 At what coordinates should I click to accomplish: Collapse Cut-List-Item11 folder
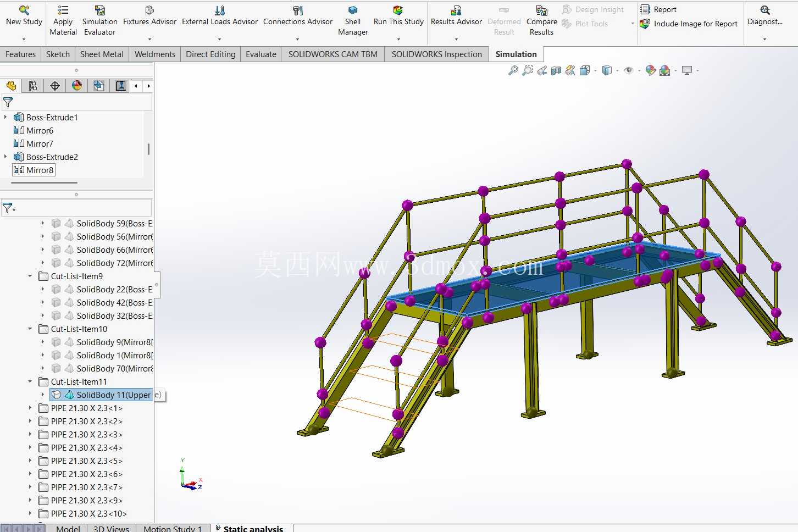(30, 381)
